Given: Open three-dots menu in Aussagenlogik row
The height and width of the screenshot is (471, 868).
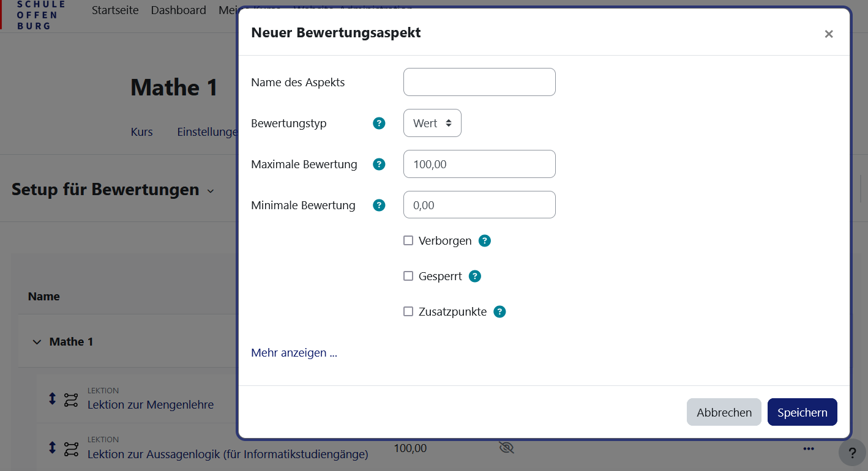Looking at the screenshot, I should pyautogui.click(x=809, y=448).
